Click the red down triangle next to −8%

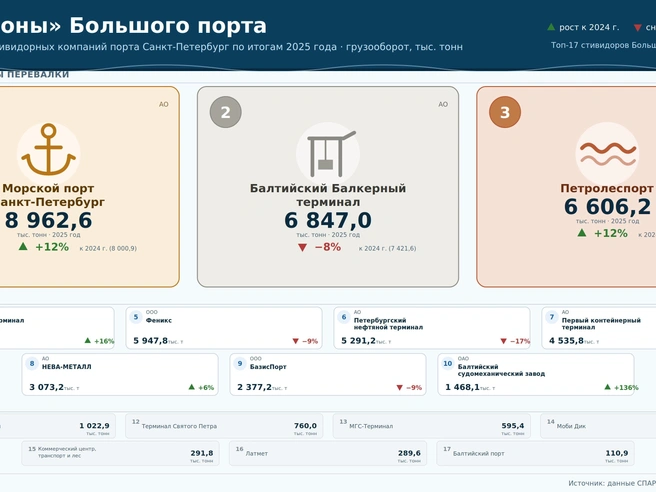(x=302, y=248)
